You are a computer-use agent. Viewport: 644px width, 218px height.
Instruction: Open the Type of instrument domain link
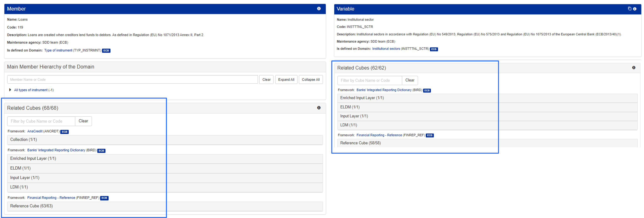[58, 50]
